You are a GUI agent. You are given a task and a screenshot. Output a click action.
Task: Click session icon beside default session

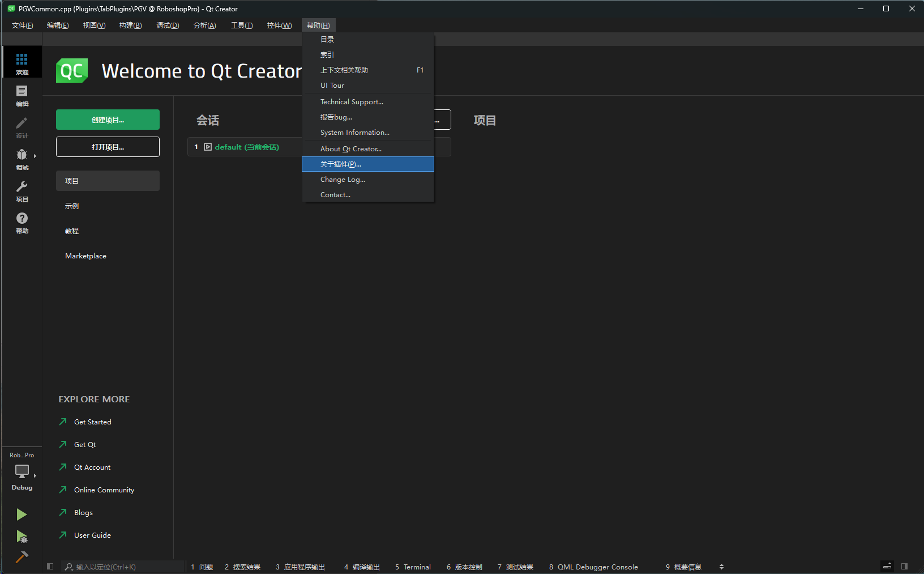pyautogui.click(x=208, y=147)
